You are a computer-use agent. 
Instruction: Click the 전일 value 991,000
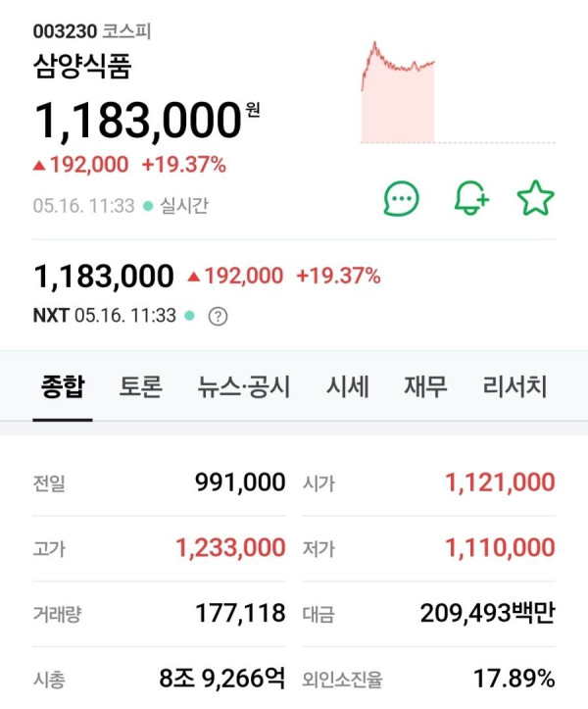[239, 482]
